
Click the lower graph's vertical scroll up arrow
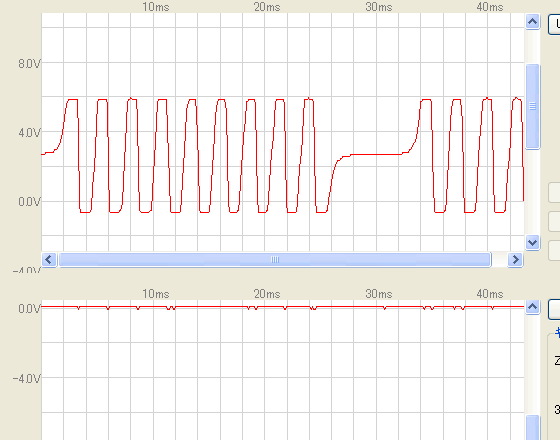click(x=532, y=307)
